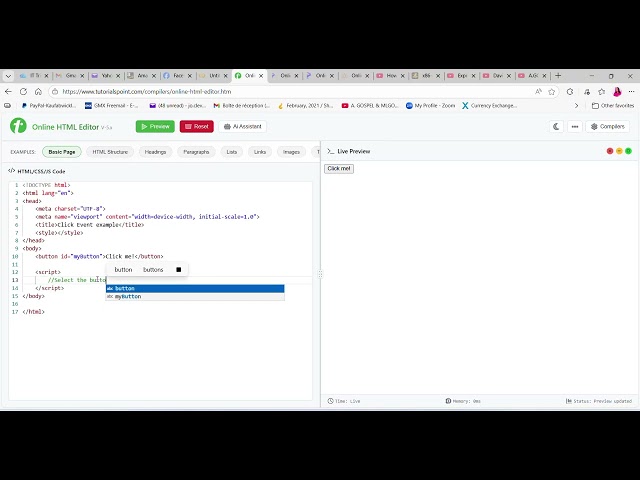Click the 'Click me!' button in preview
This screenshot has height=480, width=640.
[x=339, y=168]
